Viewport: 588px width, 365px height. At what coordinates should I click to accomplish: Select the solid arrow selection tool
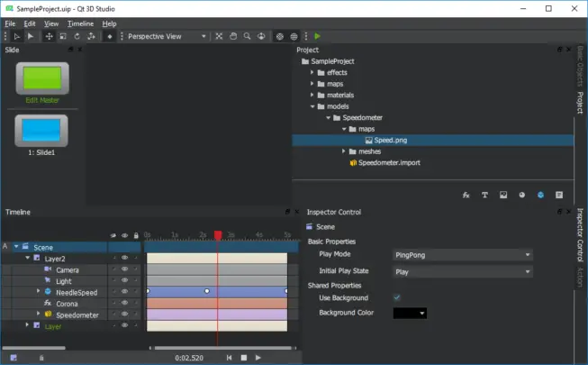(x=31, y=36)
